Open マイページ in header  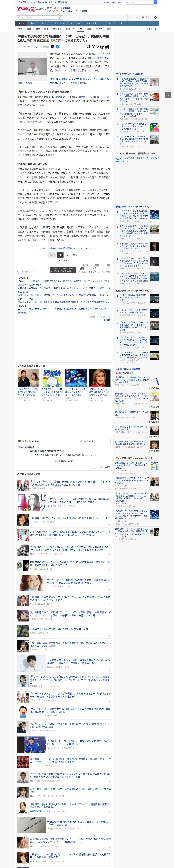[133, 18]
